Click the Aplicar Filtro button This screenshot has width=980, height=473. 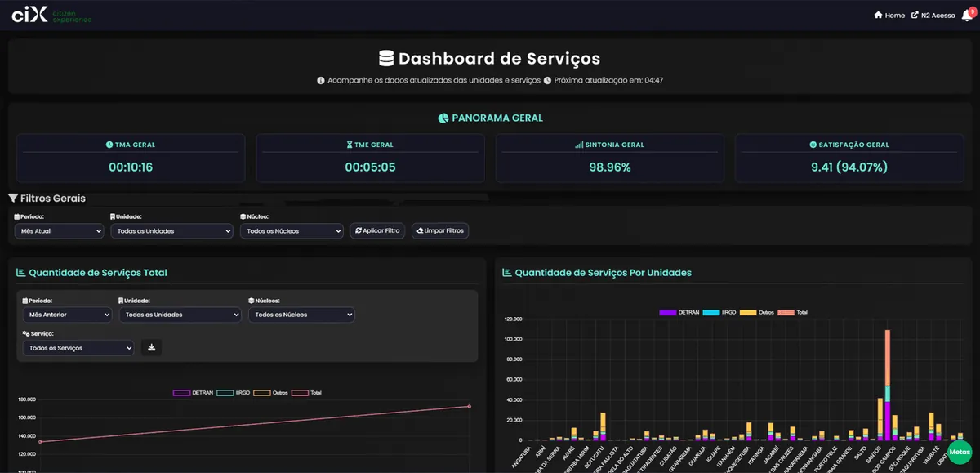click(377, 231)
